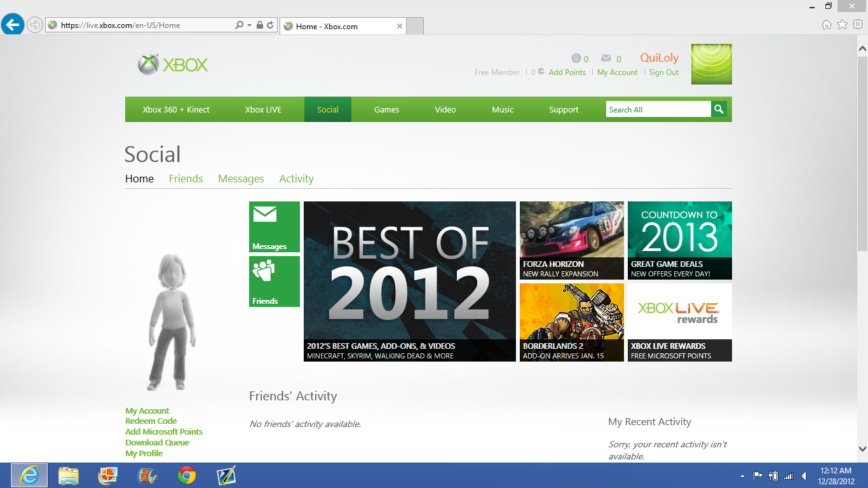Click the QuiLoly gamertag

pos(660,58)
